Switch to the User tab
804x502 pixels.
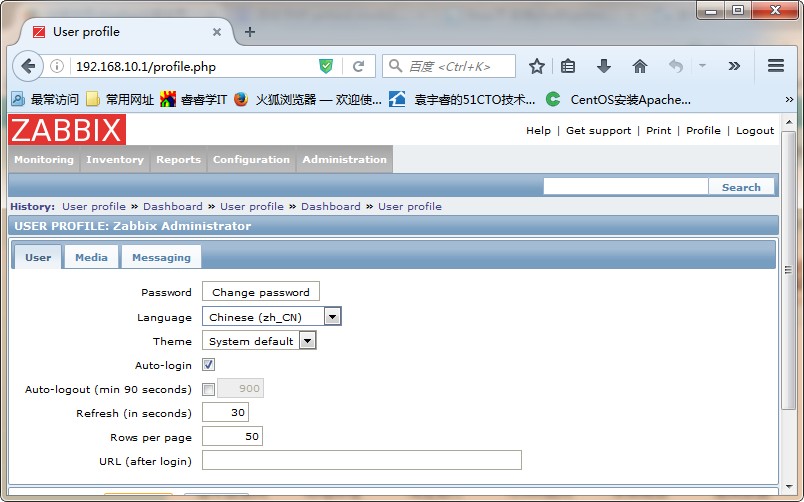[38, 257]
